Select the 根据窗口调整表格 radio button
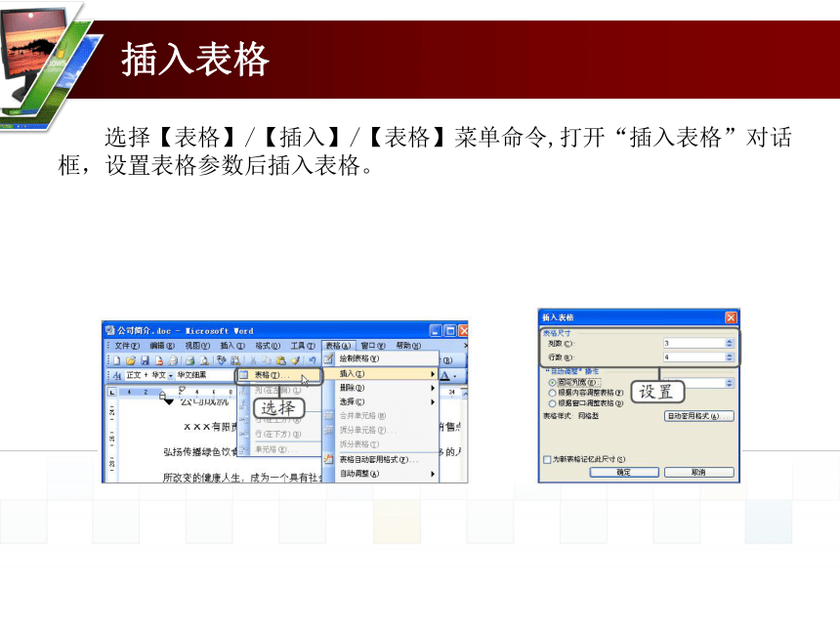840x630 pixels. [x=552, y=403]
